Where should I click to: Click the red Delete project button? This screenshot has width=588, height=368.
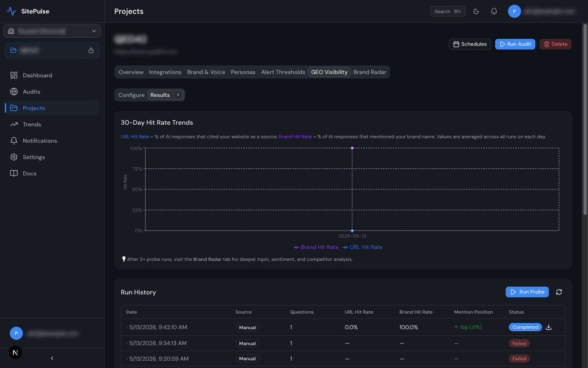click(x=555, y=44)
